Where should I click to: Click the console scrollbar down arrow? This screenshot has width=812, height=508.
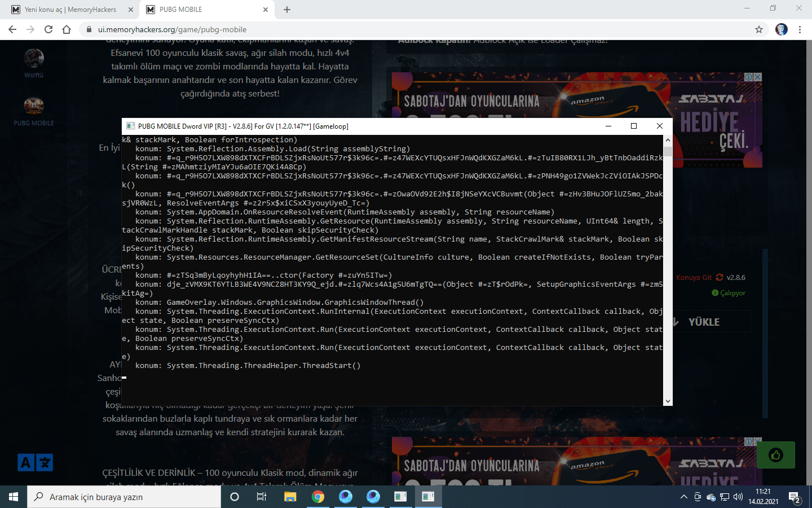coord(668,401)
